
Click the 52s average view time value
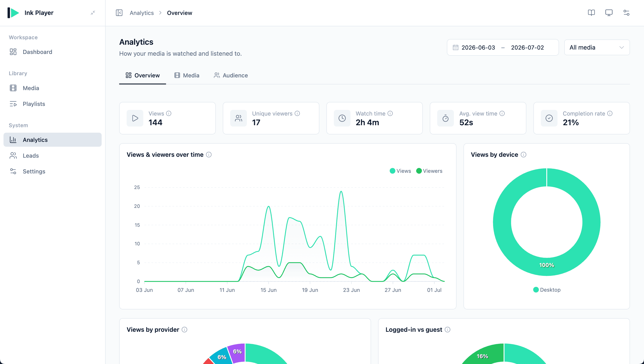pyautogui.click(x=466, y=122)
